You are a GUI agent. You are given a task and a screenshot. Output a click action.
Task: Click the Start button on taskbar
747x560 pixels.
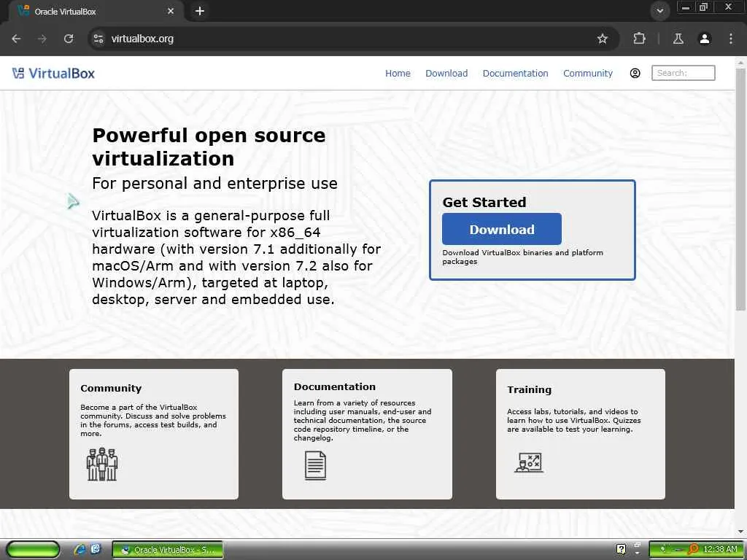click(33, 549)
